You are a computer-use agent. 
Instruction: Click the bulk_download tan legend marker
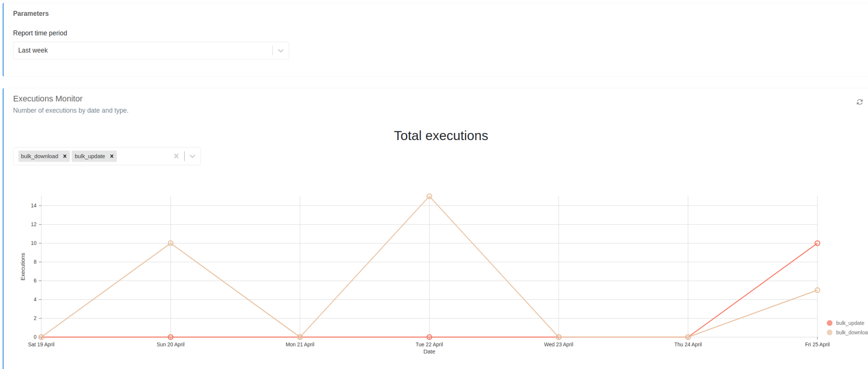(830, 332)
